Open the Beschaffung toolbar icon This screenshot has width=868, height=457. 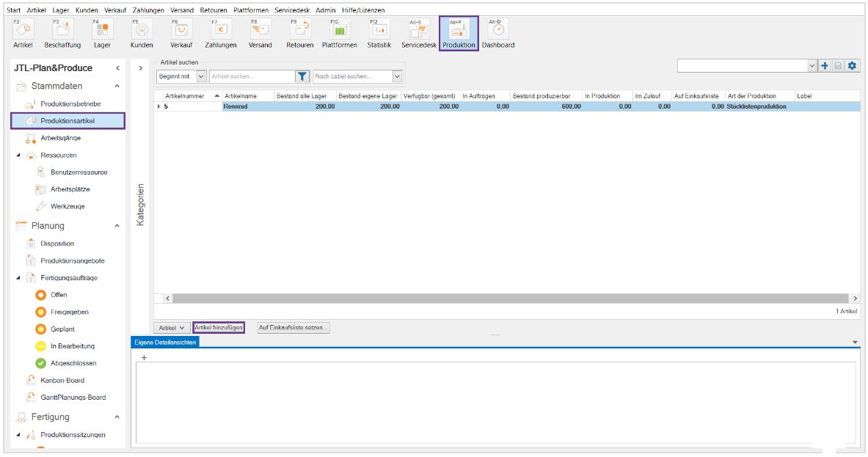(x=62, y=33)
